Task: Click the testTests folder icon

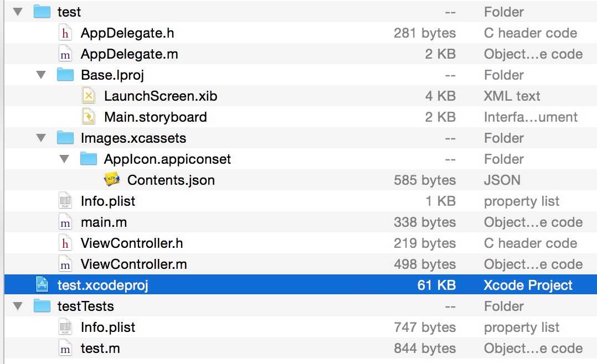Action: coord(42,306)
